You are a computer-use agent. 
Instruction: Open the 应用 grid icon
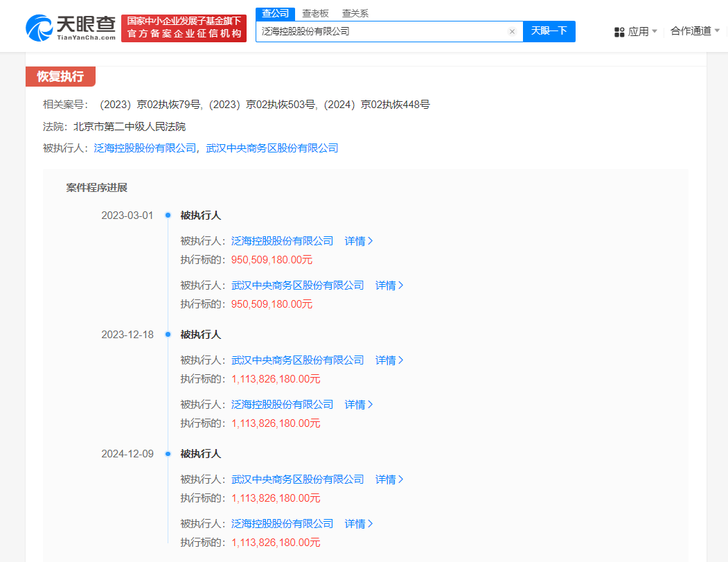619,32
